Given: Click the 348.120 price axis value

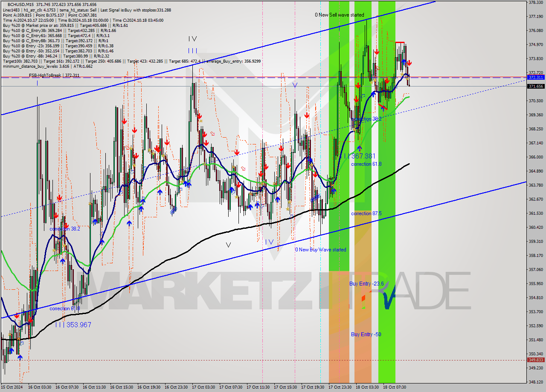Looking at the screenshot, I should point(535,382).
